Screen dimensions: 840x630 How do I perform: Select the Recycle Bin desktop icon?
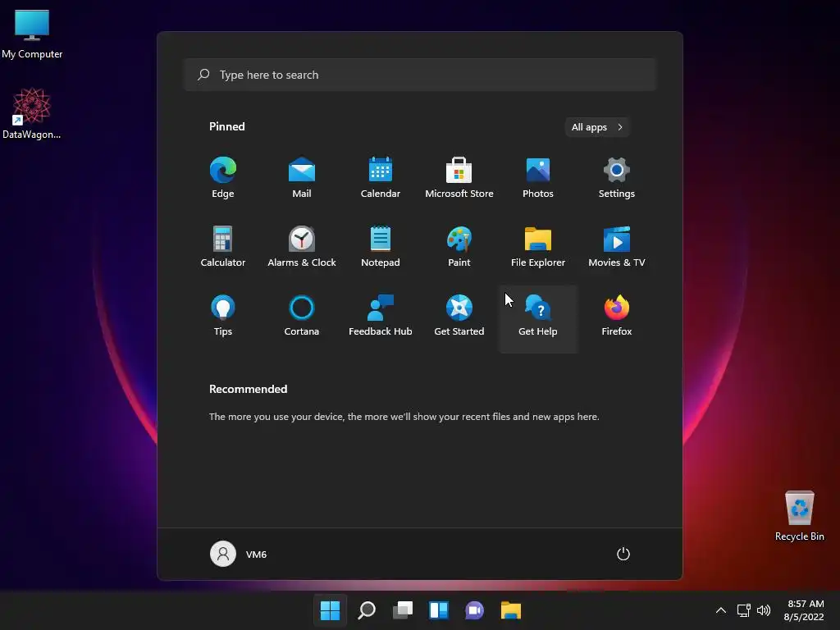[799, 515]
